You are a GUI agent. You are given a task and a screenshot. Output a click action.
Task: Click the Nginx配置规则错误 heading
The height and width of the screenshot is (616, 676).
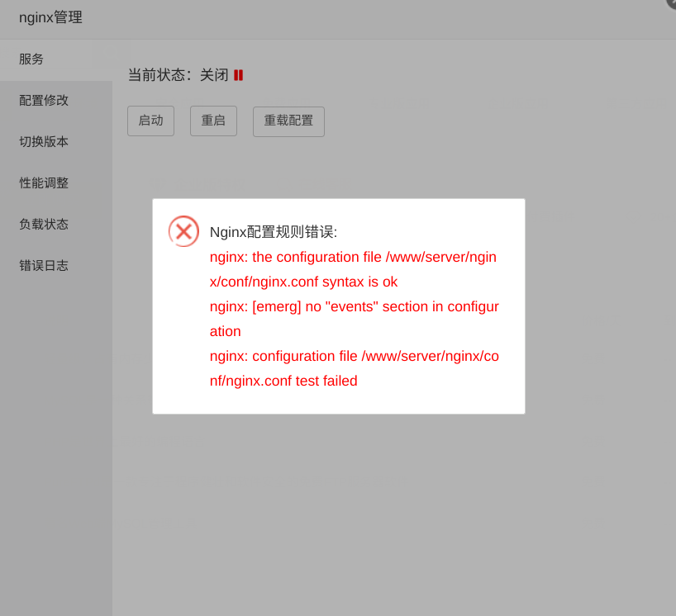point(274,232)
